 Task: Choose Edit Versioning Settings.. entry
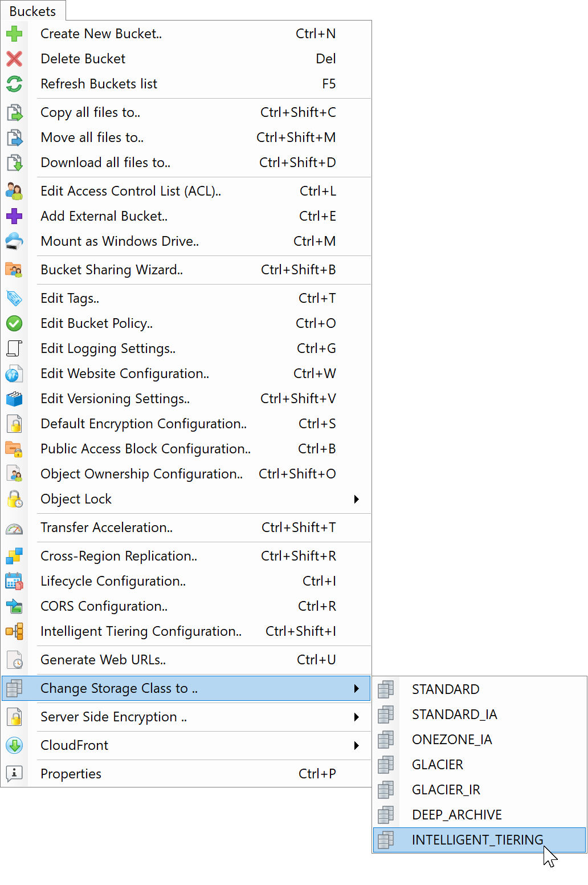pos(186,399)
